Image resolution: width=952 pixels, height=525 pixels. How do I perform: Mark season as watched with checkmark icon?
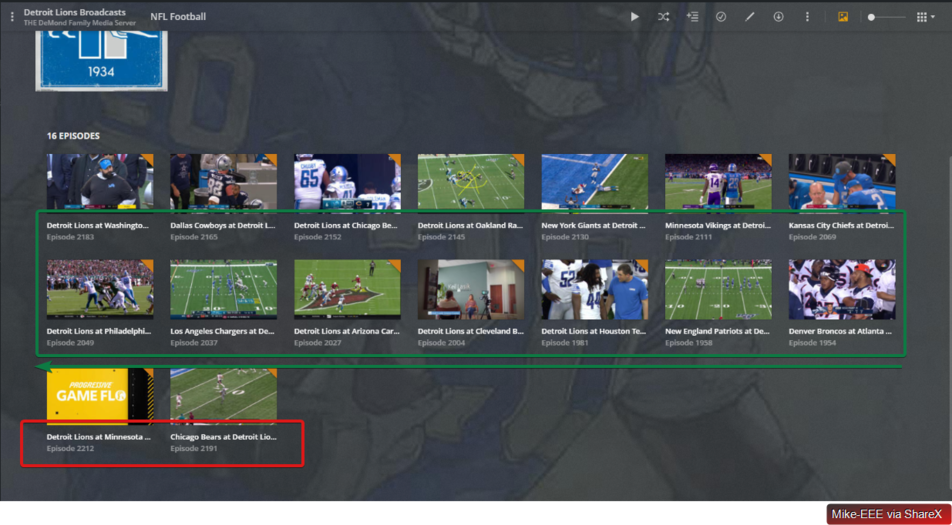click(721, 17)
